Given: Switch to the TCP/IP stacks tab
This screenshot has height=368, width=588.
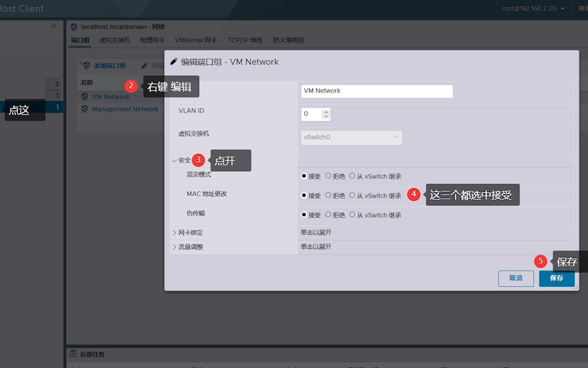Looking at the screenshot, I should click(x=245, y=40).
